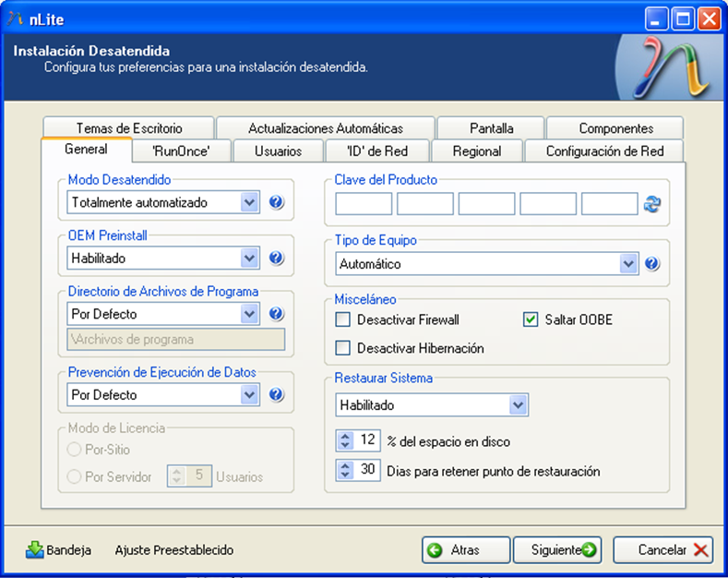728x578 pixels.
Task: Click help icon beside Modo Desatendido
Action: click(276, 202)
